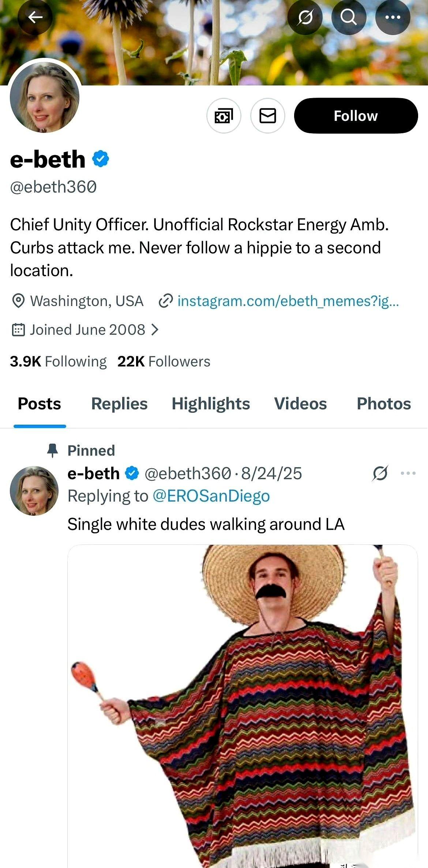This screenshot has width=428, height=868.
Task: View the 3.9K Following list
Action: point(58,362)
